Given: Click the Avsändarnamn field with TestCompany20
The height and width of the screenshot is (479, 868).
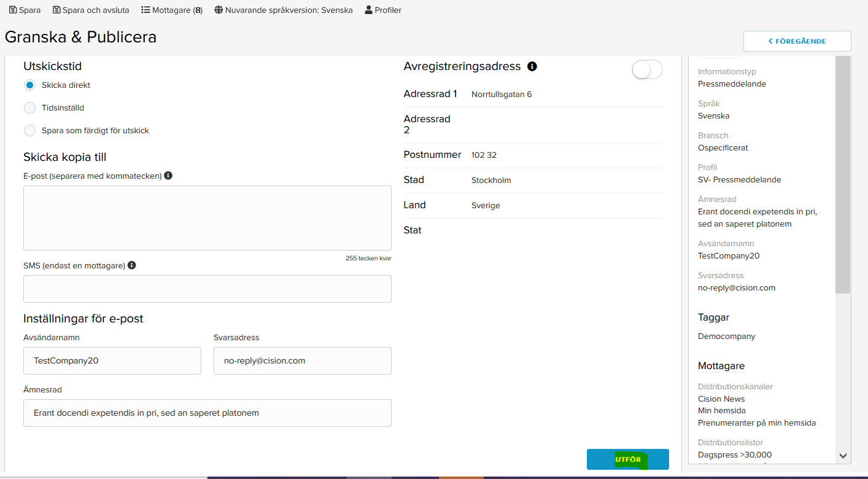Looking at the screenshot, I should [x=112, y=360].
